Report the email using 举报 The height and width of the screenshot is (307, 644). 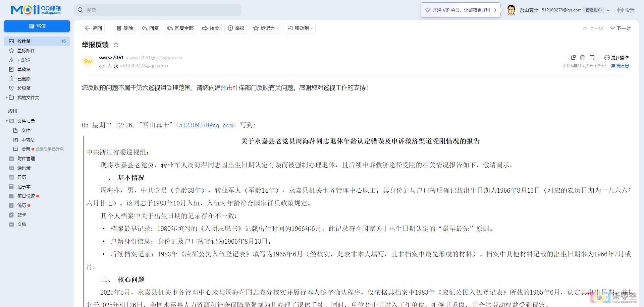tap(236, 28)
